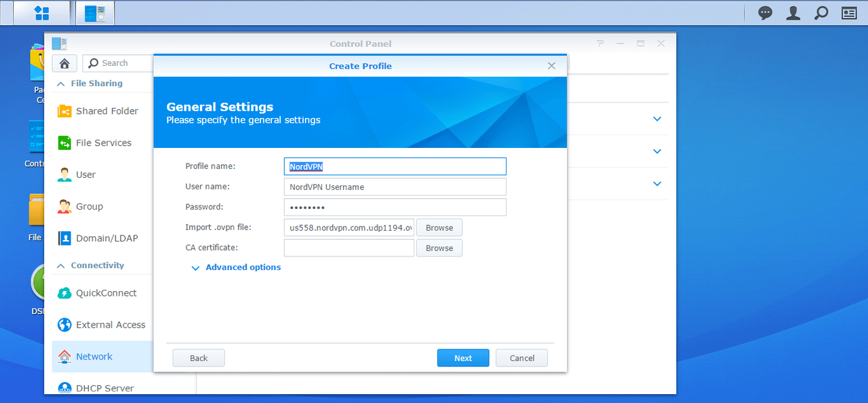
Task: Click the User name field
Action: [x=395, y=187]
